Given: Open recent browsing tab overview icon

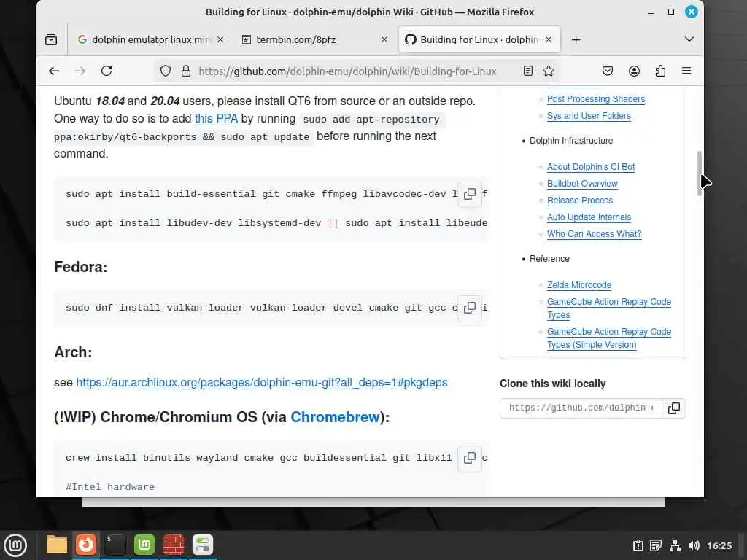Looking at the screenshot, I should (x=51, y=39).
